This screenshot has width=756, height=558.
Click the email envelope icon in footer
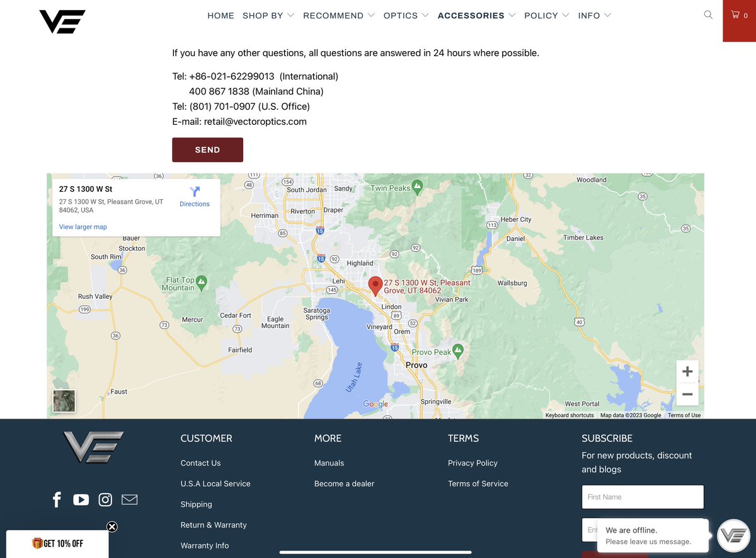click(129, 500)
